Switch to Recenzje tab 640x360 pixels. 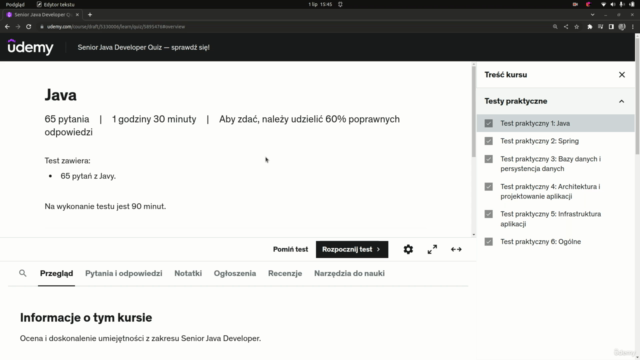pos(285,273)
